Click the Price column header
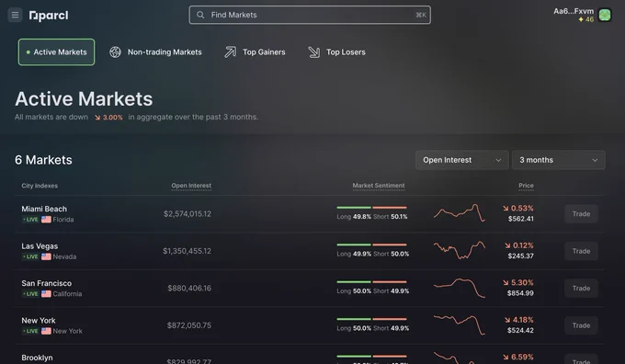 (x=526, y=186)
